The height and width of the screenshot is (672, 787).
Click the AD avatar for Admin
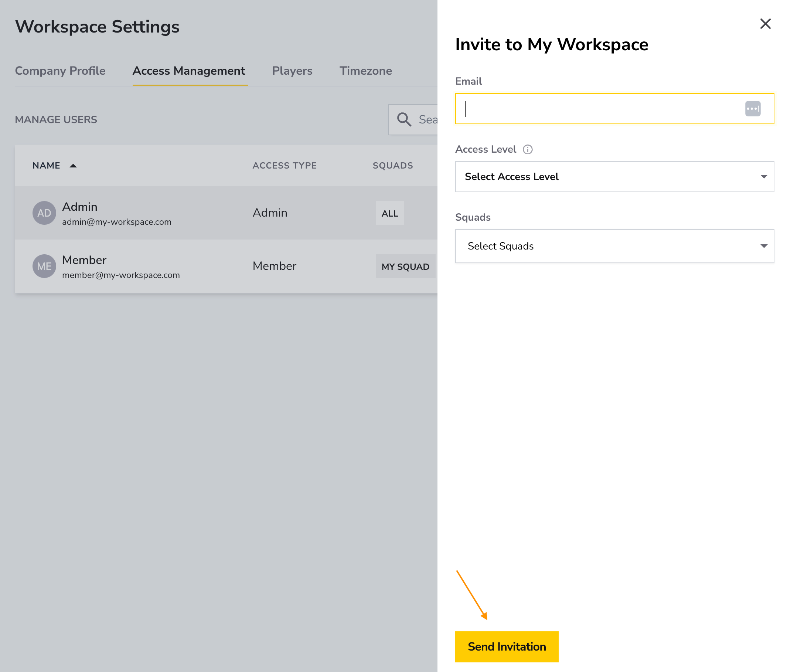[x=44, y=213]
